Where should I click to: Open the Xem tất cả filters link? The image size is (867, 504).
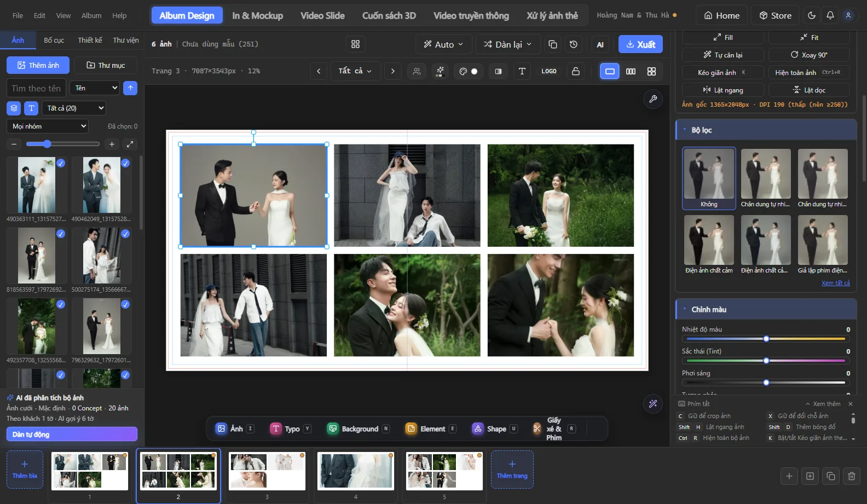[835, 283]
